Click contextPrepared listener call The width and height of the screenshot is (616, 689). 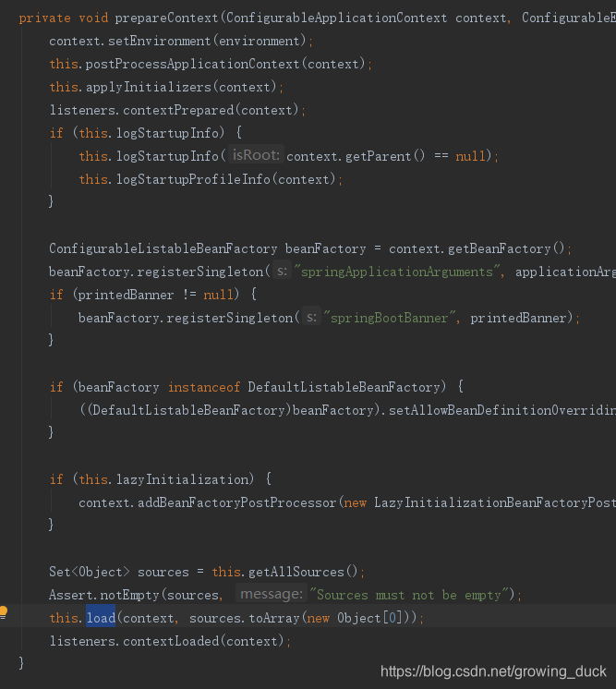pyautogui.click(x=178, y=110)
